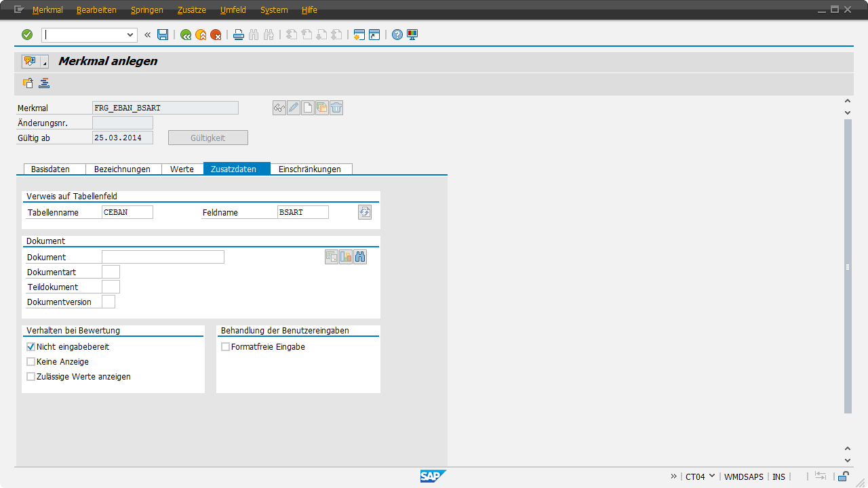Open the Zusätze menu

pos(191,10)
